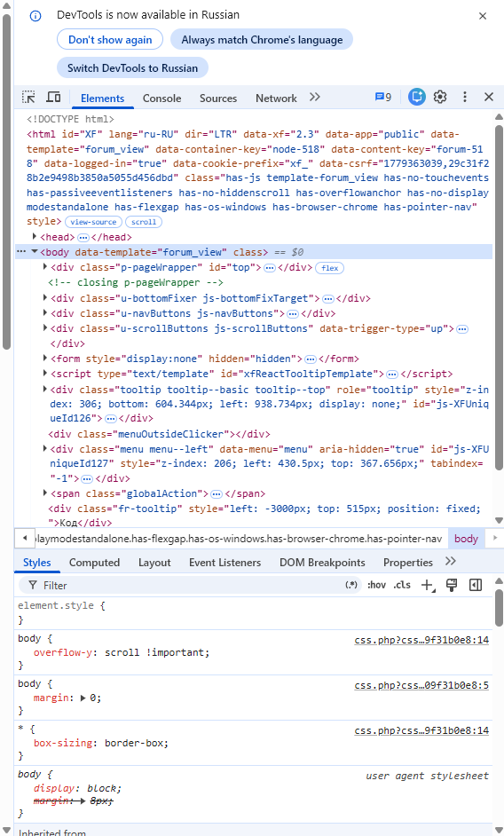Click the info icon in notification
This screenshot has height=836, width=504.
click(35, 16)
